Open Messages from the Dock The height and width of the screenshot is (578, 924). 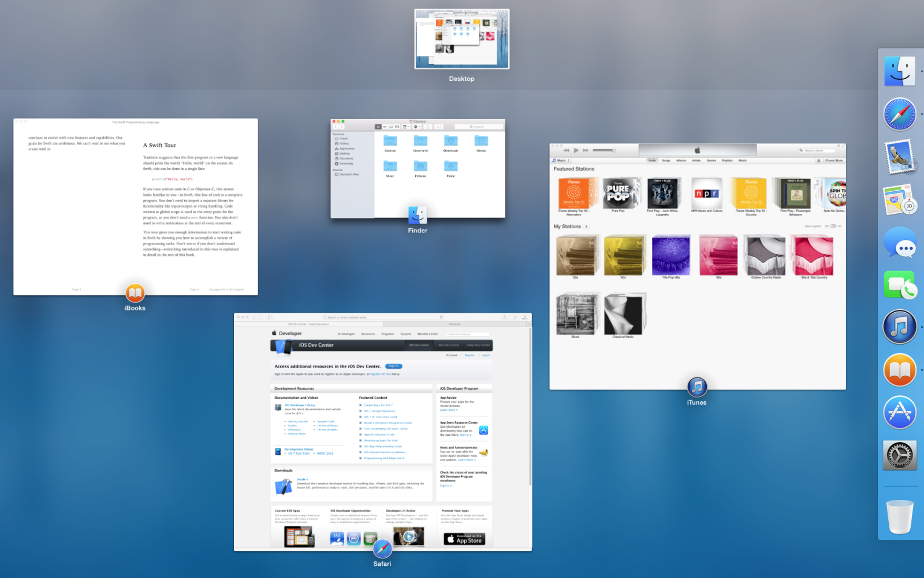(900, 242)
